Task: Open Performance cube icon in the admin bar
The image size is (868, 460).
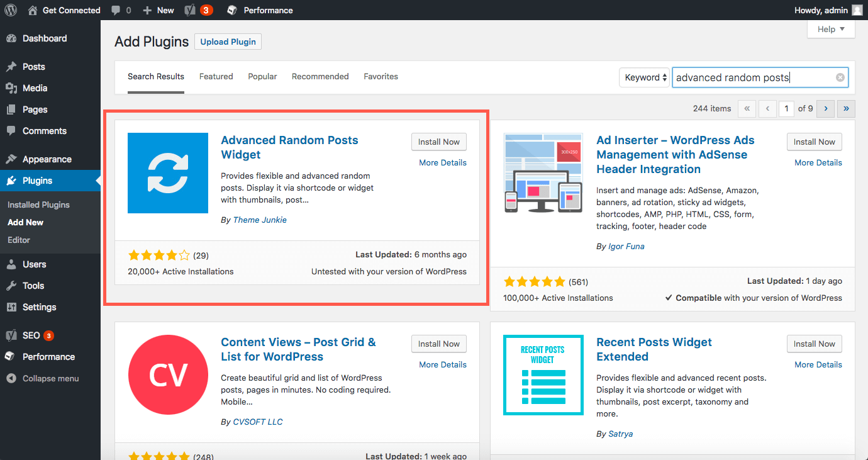Action: 232,10
